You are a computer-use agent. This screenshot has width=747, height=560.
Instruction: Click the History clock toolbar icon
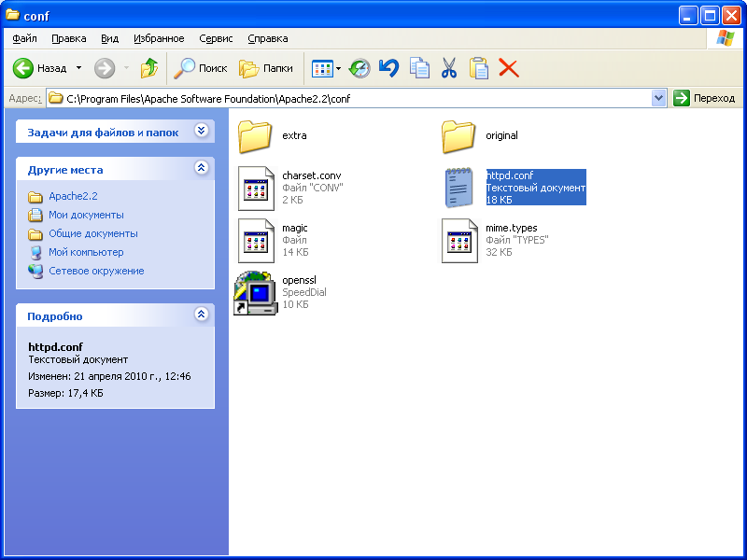coord(359,68)
